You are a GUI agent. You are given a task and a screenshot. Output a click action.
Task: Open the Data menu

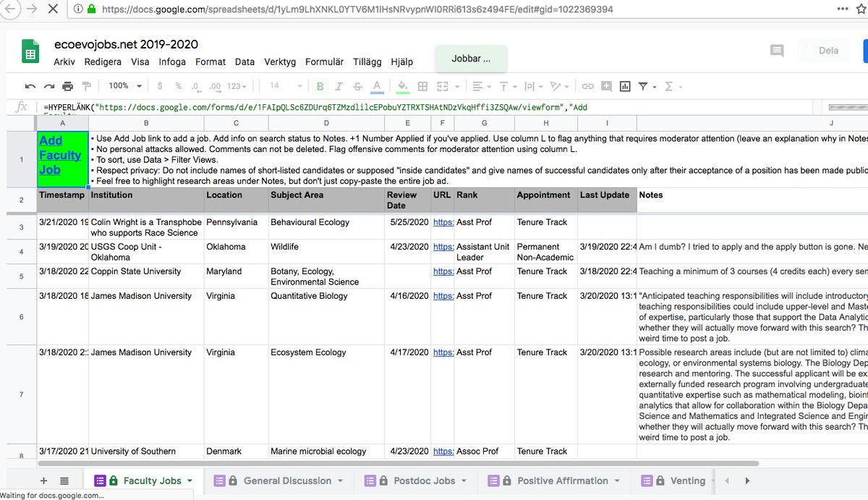click(244, 62)
